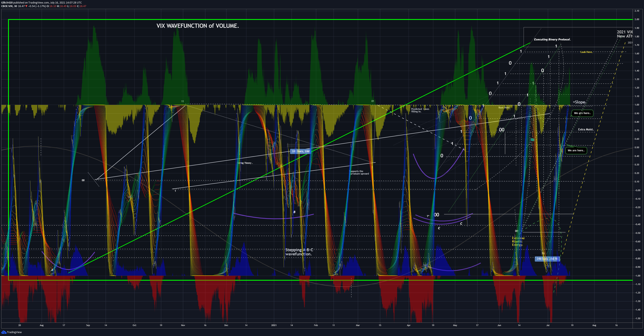Image resolution: width=644 pixels, height=336 pixels.
Task: Click the '-1.00' price axis value
Action: coord(637,276)
